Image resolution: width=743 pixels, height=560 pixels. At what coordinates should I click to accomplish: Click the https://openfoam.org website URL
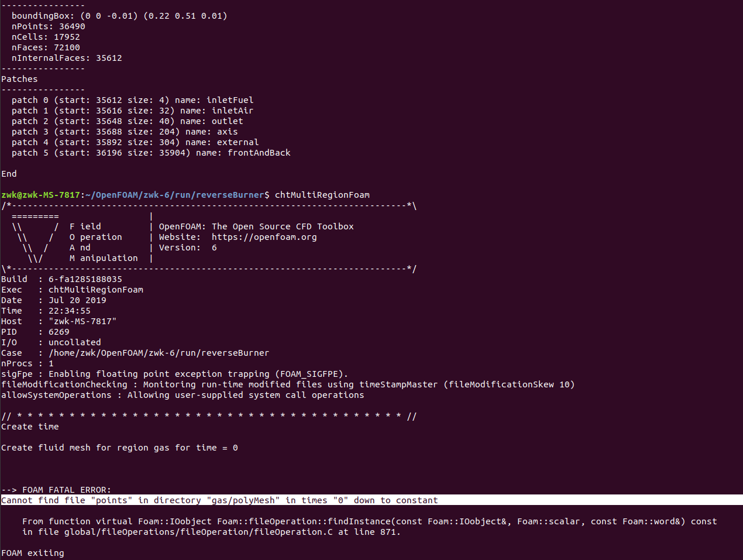(264, 237)
